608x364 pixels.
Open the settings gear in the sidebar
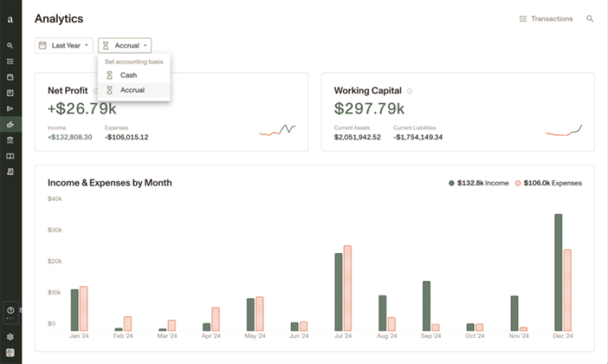[x=10, y=337]
